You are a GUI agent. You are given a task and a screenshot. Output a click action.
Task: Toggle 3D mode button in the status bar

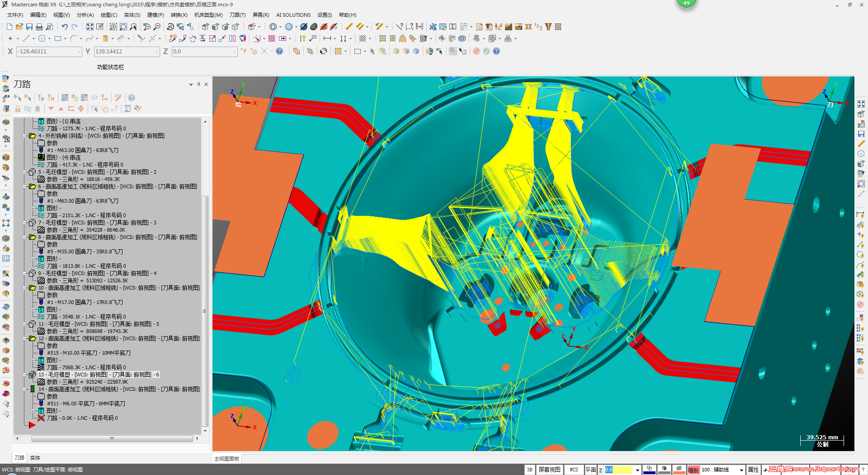pyautogui.click(x=529, y=470)
